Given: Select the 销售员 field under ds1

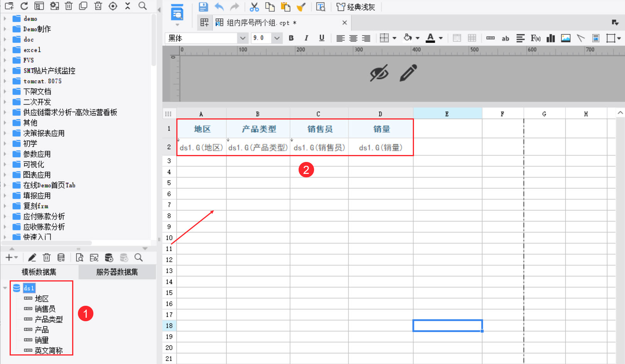Looking at the screenshot, I should (x=45, y=309).
